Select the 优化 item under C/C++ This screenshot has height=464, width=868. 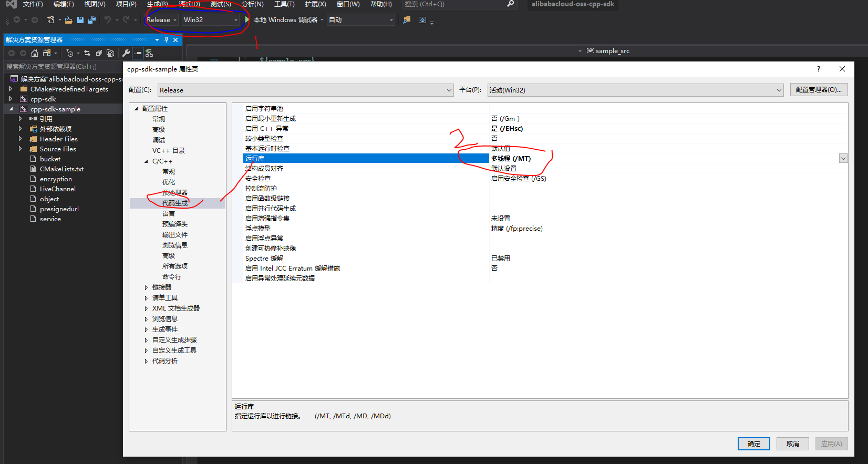coord(169,182)
